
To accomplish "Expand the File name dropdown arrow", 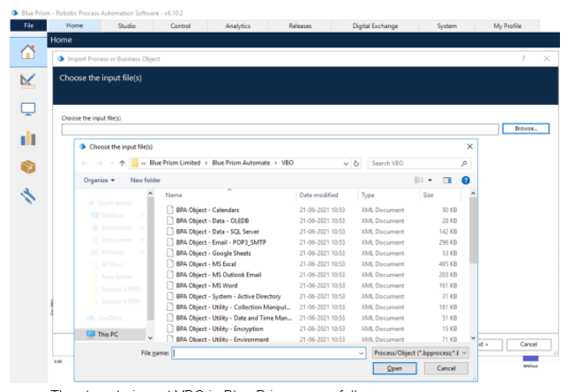I will pos(362,353).
